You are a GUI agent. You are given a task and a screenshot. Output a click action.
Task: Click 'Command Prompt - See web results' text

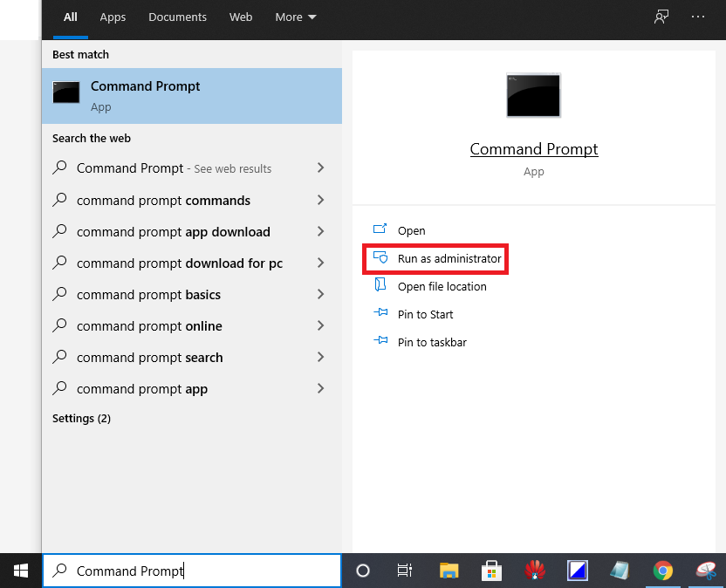coord(175,168)
